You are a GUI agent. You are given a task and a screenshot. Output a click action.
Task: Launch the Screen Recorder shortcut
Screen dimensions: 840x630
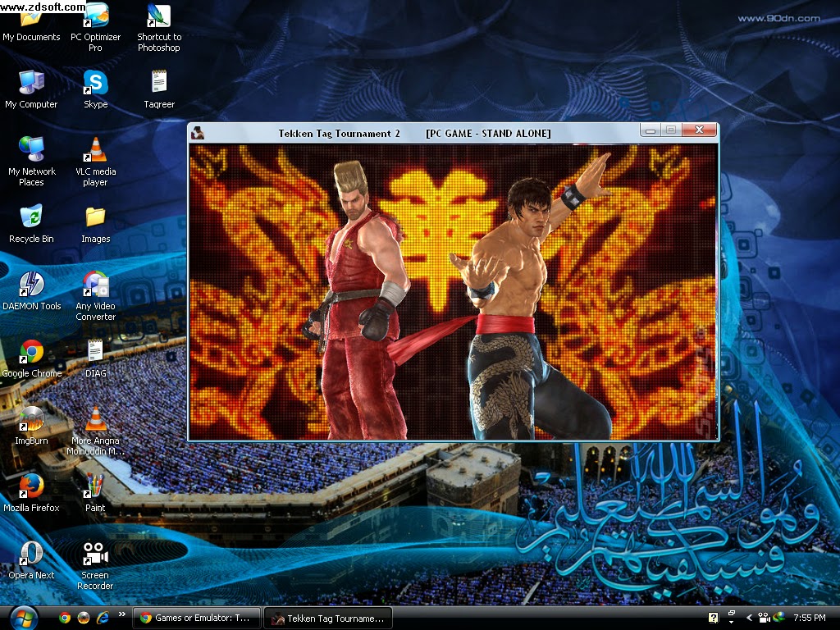(95, 564)
